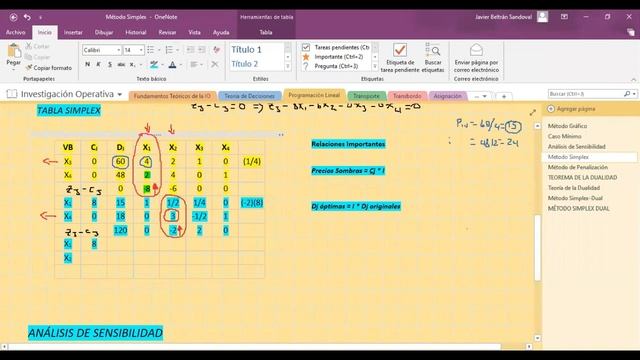
Task: Clear all formatting eraser icon
Action: tap(216, 50)
